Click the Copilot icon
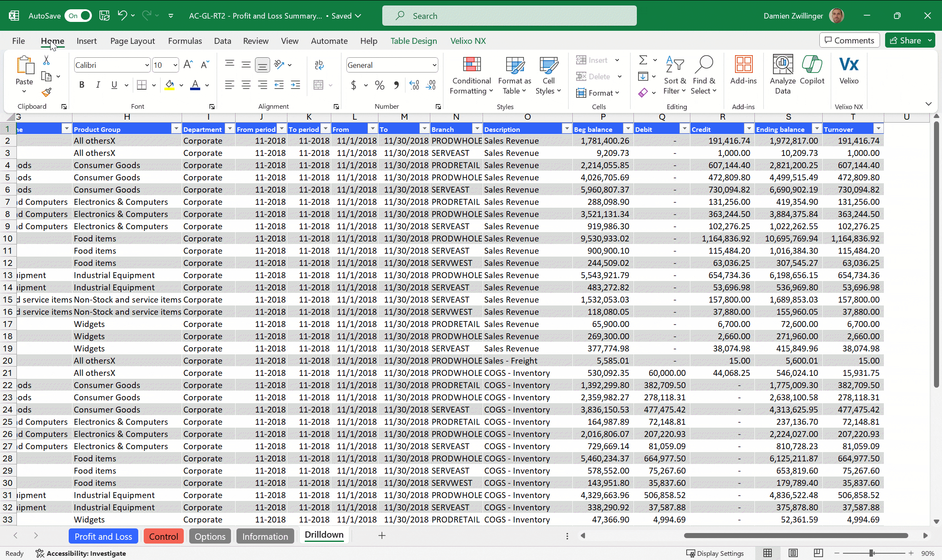This screenshot has width=942, height=560. click(812, 64)
